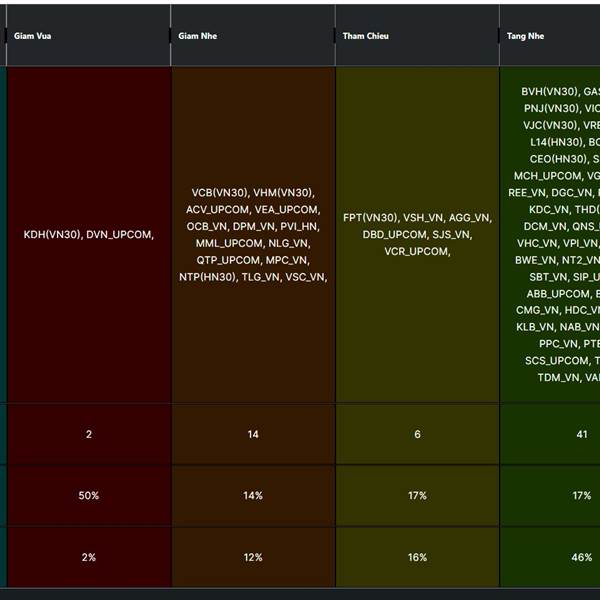Select the KDH(VN30), DVN_UPCOM stock cell
Viewport: 600px width, 600px height.
[x=89, y=235]
